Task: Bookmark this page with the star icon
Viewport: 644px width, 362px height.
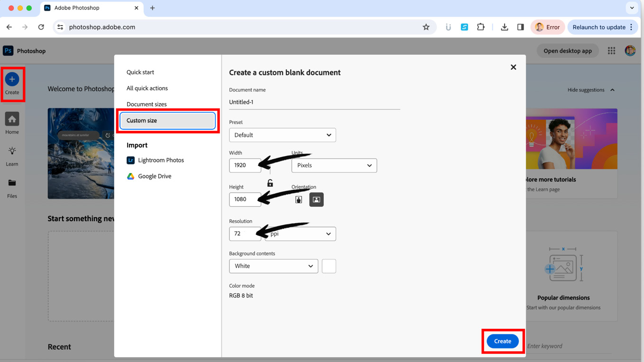Action: 426,27
